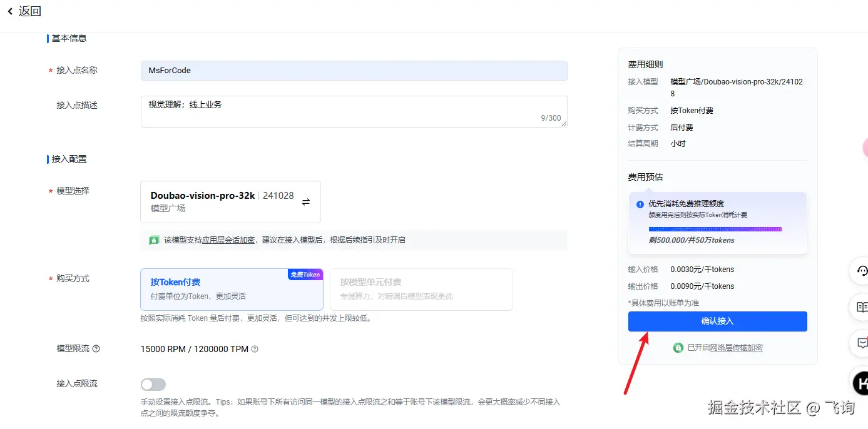Click the 网络层传输加密 link

click(736, 348)
